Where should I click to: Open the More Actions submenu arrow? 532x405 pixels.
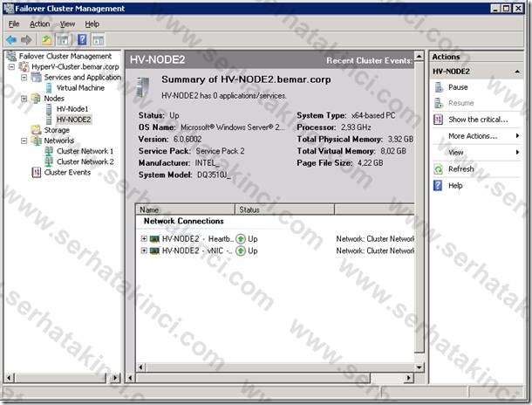(517, 136)
